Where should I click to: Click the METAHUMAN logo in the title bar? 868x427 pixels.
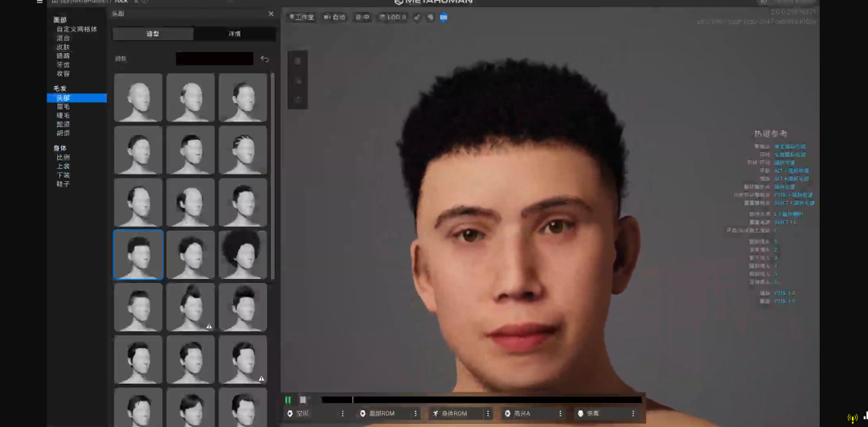point(433,2)
